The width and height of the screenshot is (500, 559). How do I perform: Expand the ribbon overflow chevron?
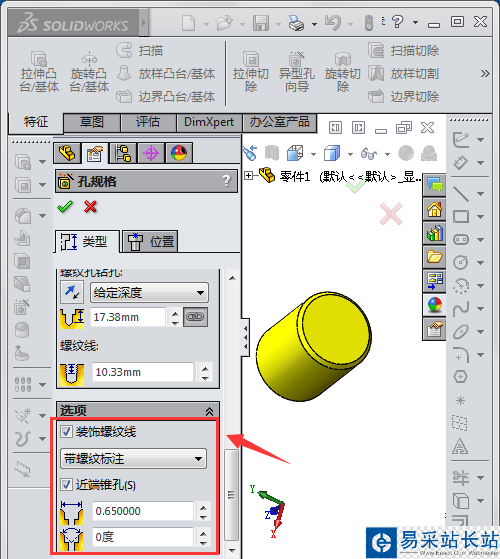pyautogui.click(x=485, y=73)
